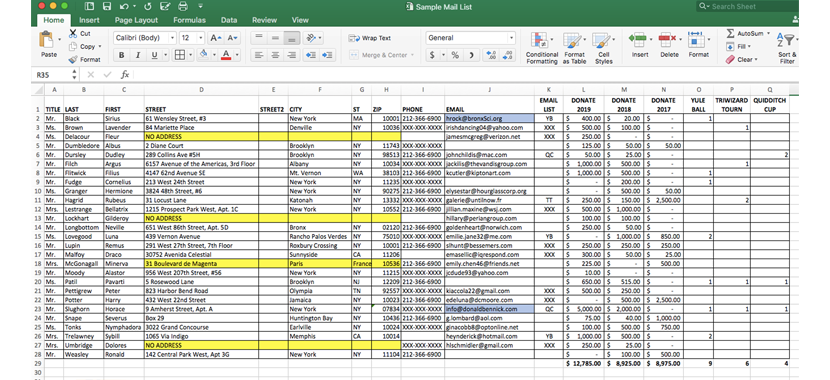Screen dimensions: 830x380
Task: Toggle Wrap Text
Action: [x=369, y=38]
